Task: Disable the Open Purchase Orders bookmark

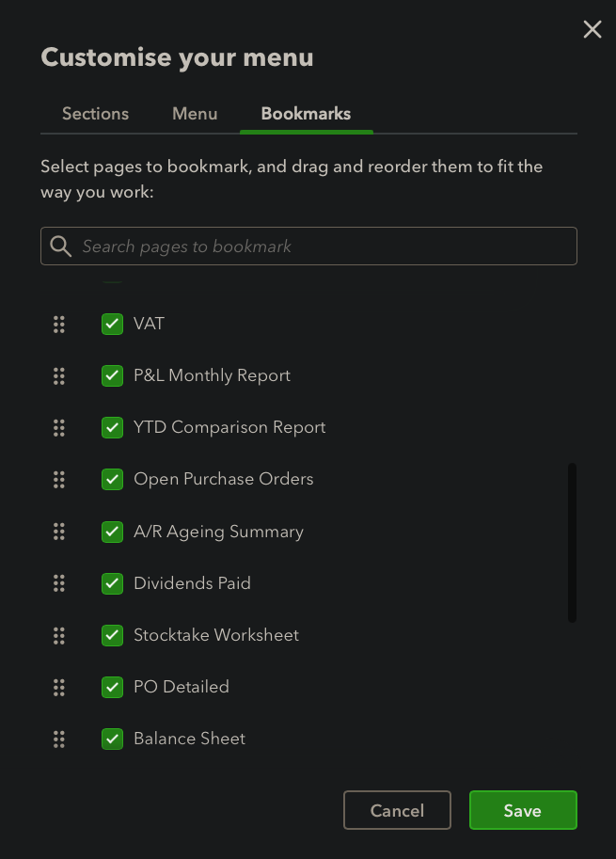Action: (112, 479)
